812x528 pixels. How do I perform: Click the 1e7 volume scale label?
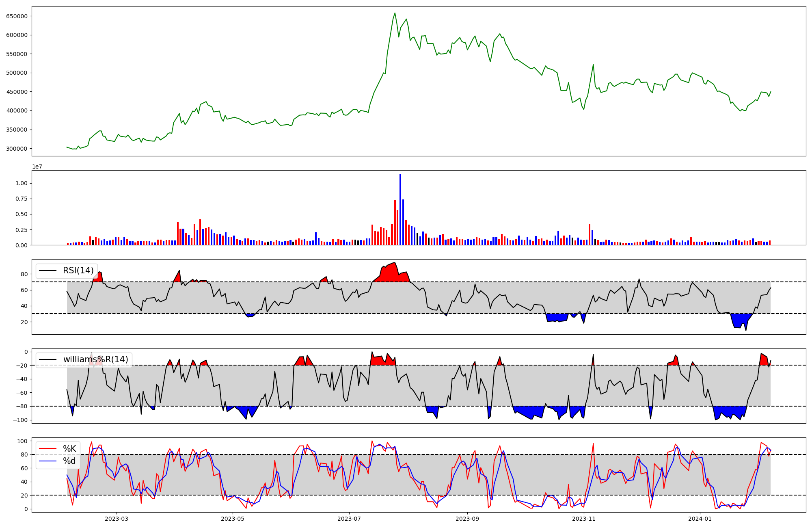pyautogui.click(x=37, y=167)
